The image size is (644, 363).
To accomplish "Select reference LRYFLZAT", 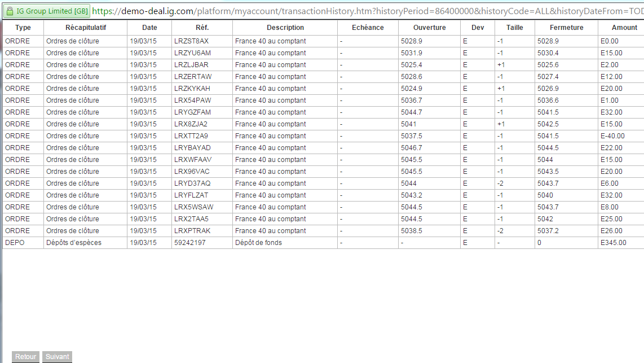I will coord(191,195).
